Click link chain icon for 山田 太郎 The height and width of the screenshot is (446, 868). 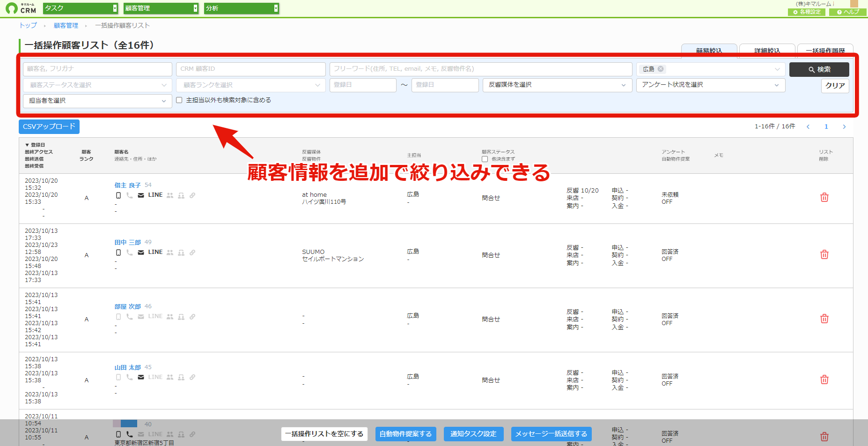pos(192,377)
